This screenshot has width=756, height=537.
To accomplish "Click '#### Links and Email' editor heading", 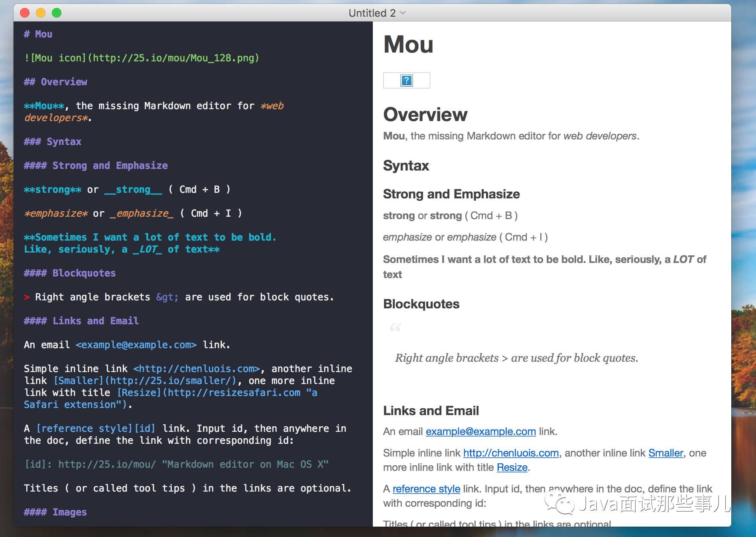I will (81, 321).
